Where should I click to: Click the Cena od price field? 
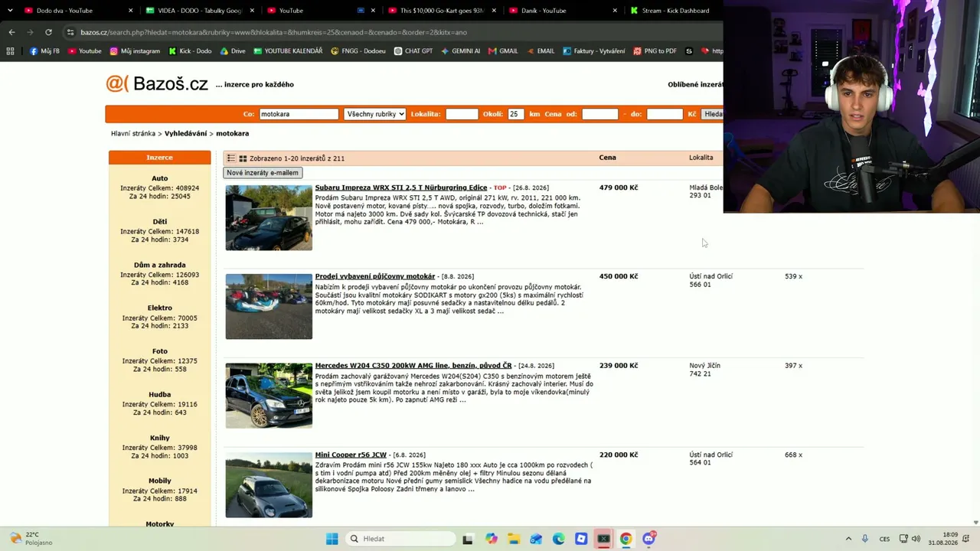click(600, 114)
